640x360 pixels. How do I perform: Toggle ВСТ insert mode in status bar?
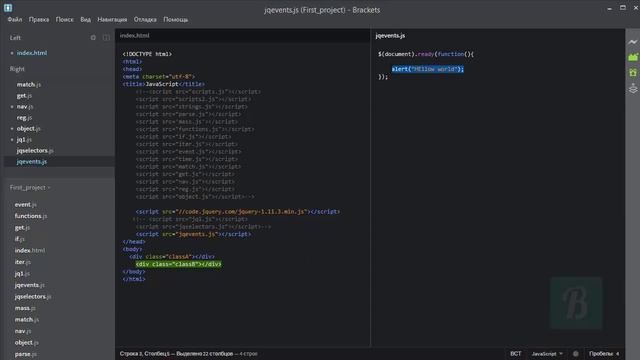pyautogui.click(x=516, y=353)
